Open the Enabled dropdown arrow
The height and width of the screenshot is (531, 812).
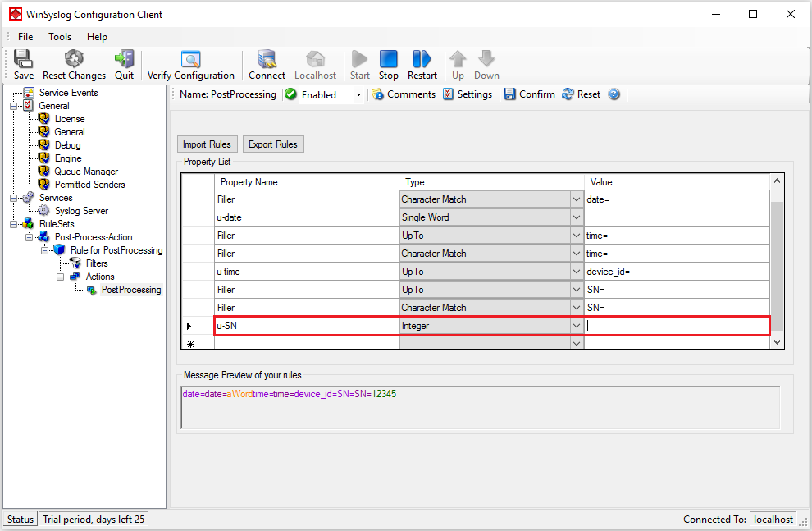[x=358, y=95]
